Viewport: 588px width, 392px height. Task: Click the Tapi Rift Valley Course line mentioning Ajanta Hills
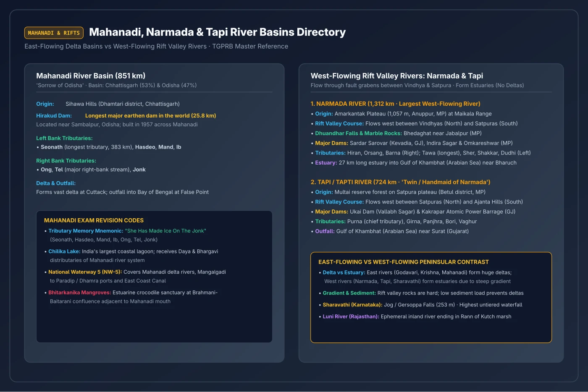pos(417,202)
